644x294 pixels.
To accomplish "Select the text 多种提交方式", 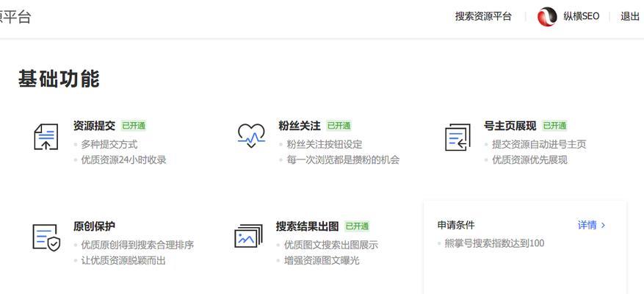I will 109,145.
